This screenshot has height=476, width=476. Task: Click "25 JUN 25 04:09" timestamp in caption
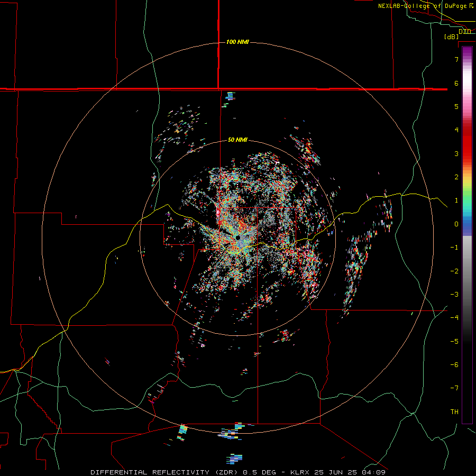[x=350, y=472]
